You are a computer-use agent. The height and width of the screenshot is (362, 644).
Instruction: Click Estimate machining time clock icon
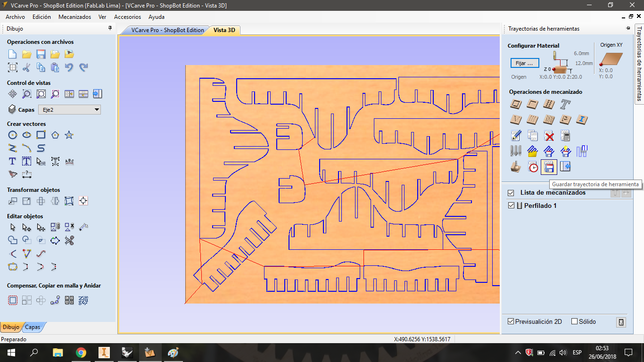tap(533, 166)
